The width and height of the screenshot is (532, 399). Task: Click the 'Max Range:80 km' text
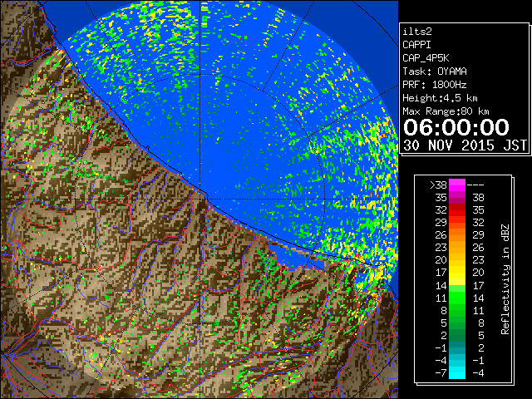pos(446,111)
